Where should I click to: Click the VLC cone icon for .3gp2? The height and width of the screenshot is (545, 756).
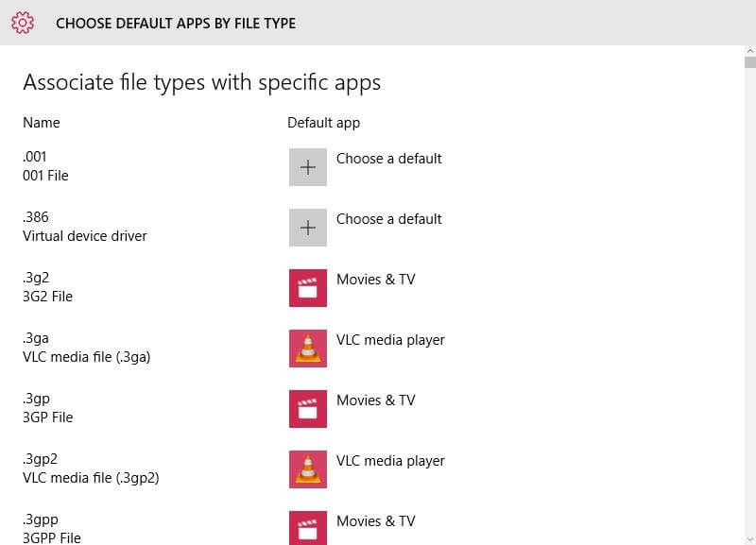click(308, 469)
